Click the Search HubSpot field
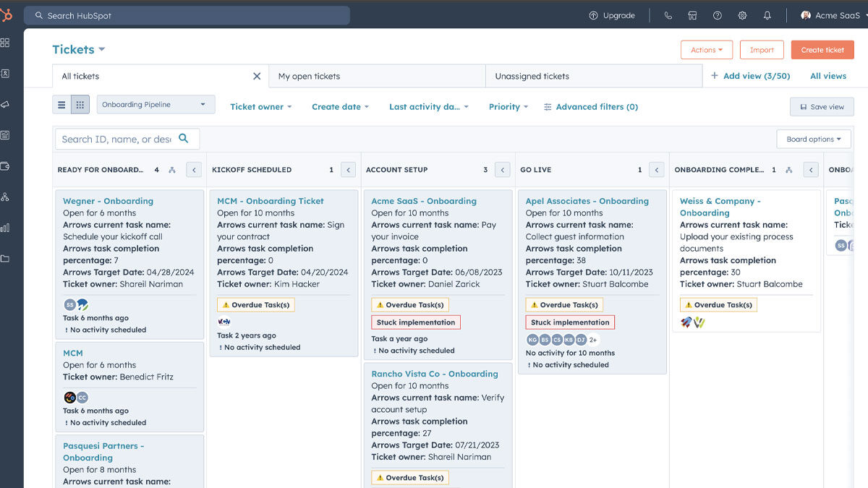 click(x=187, y=15)
